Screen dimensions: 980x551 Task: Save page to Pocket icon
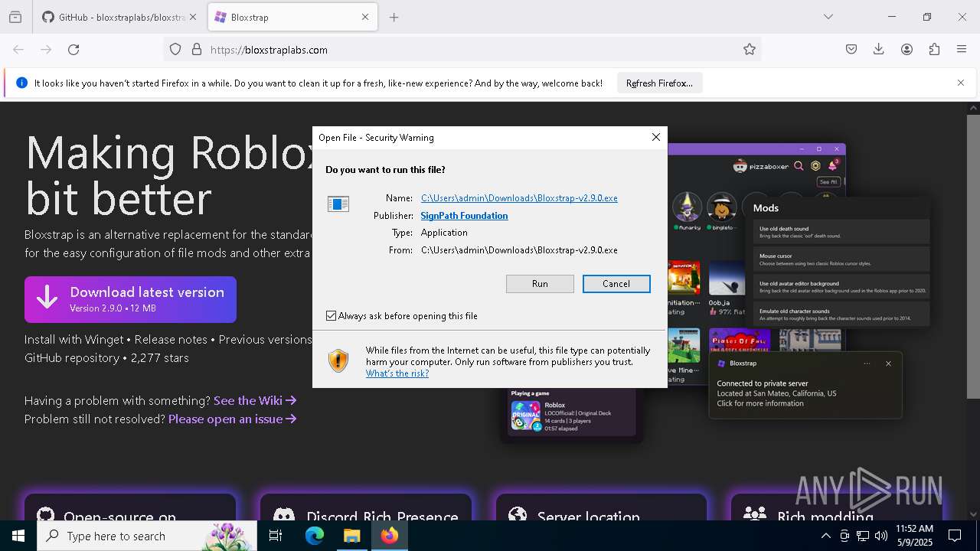[851, 50]
